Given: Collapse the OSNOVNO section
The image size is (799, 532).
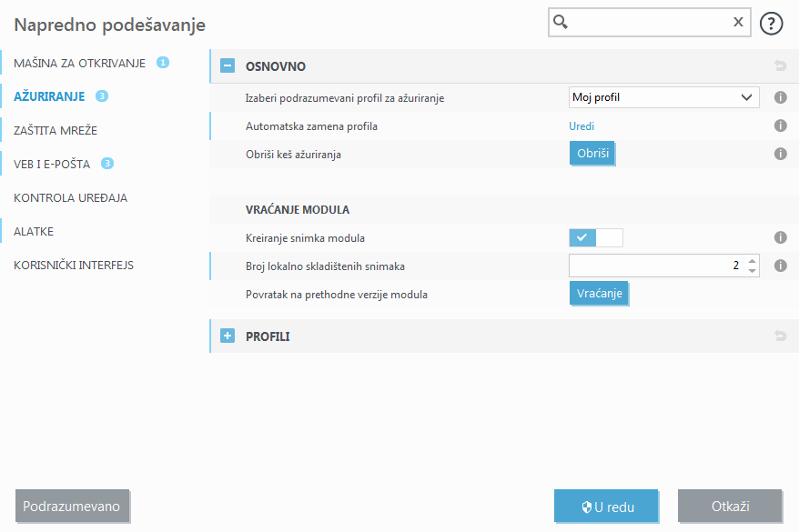Looking at the screenshot, I should coord(228,65).
